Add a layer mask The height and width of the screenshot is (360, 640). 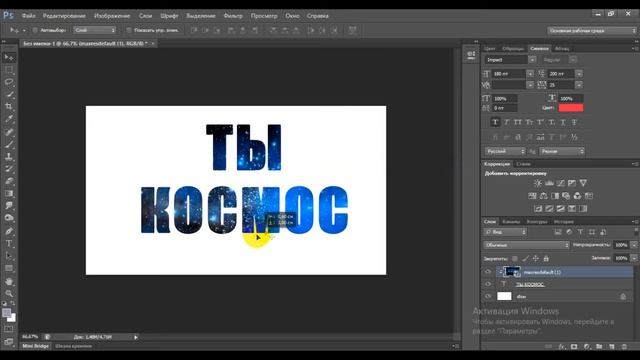pyautogui.click(x=574, y=347)
